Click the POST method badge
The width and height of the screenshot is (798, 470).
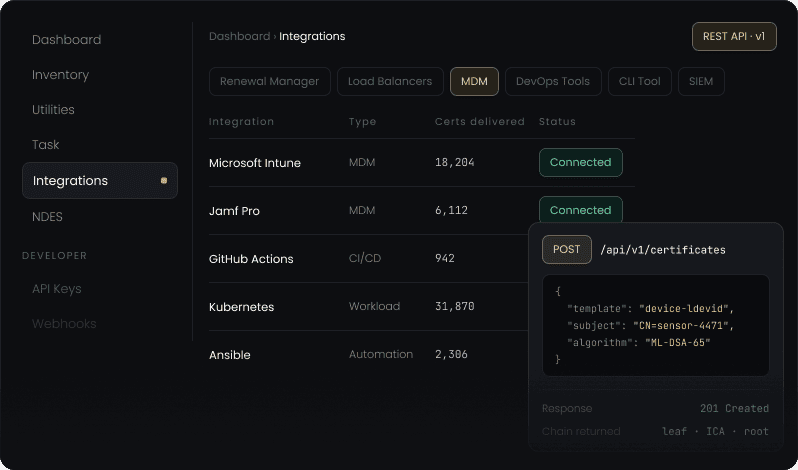tap(566, 249)
